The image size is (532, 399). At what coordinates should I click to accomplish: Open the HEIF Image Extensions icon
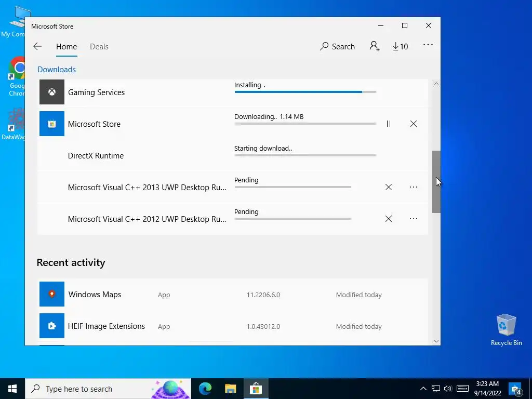[52, 326]
